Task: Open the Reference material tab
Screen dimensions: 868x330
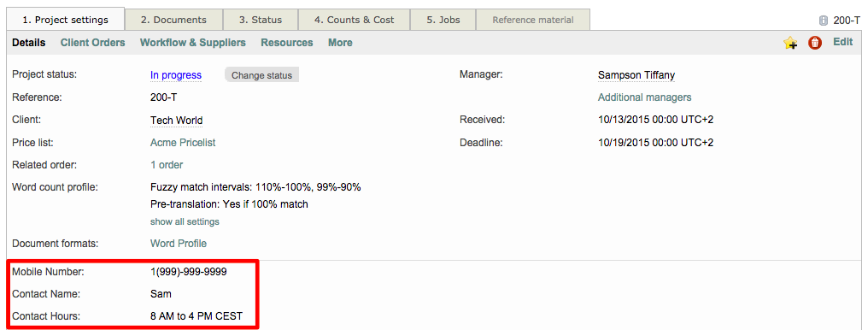Action: pyautogui.click(x=533, y=20)
